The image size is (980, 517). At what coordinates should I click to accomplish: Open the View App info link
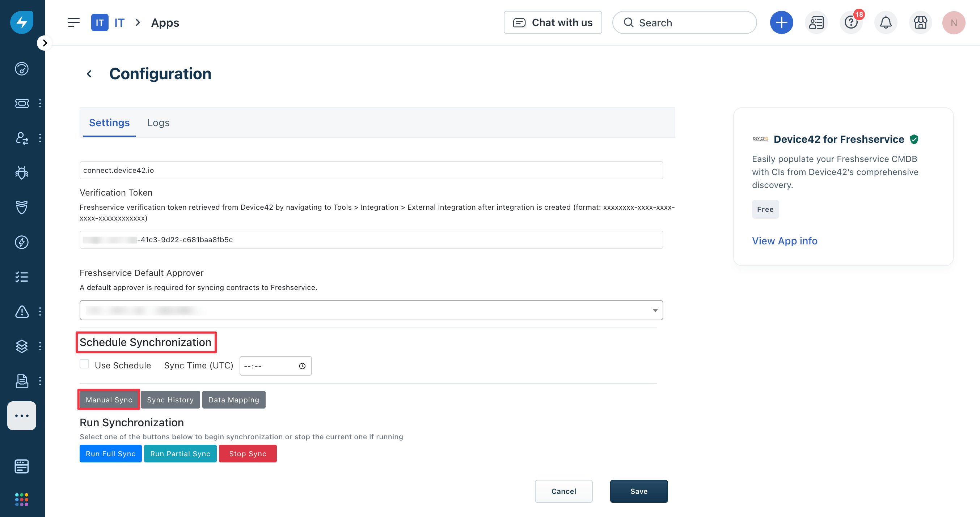click(785, 241)
